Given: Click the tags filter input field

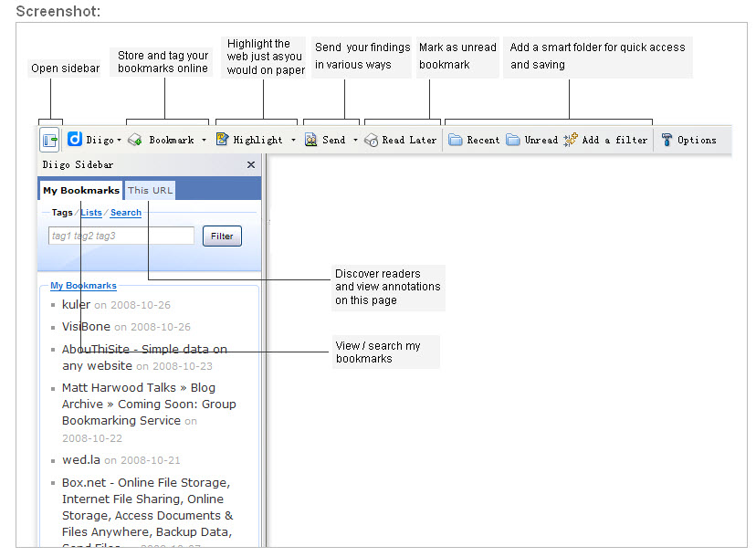Looking at the screenshot, I should click(121, 236).
